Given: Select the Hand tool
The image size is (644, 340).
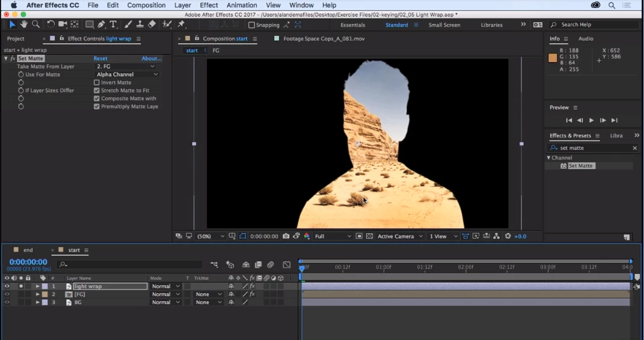Looking at the screenshot, I should [x=24, y=25].
